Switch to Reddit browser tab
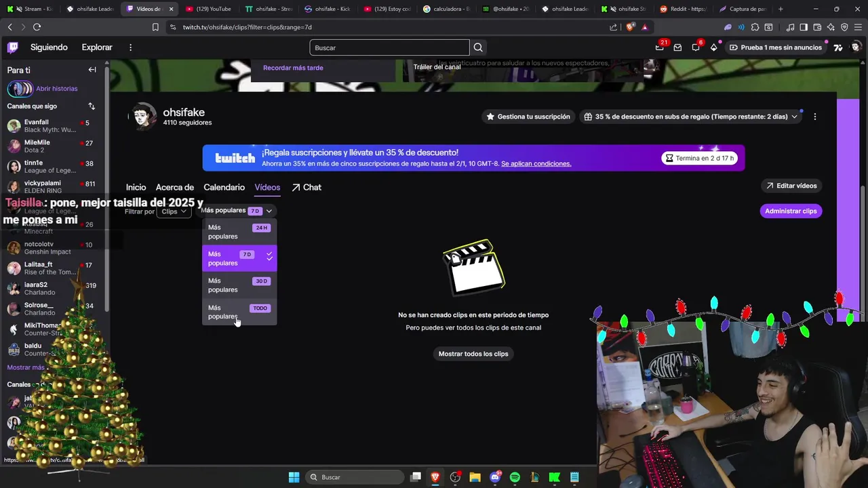Screen dimensions: 868x488 [684, 9]
